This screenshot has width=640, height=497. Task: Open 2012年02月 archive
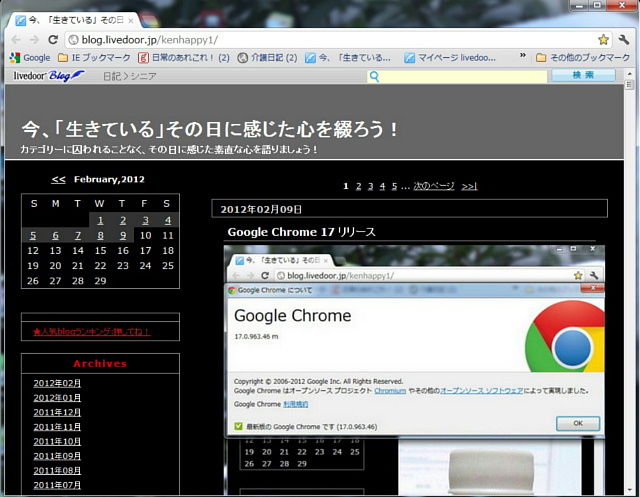[x=57, y=384]
